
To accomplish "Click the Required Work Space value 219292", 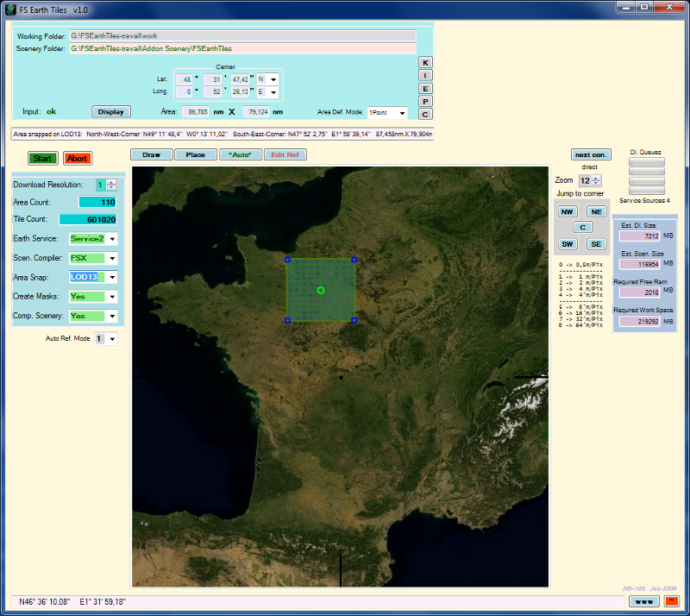I will tap(639, 322).
